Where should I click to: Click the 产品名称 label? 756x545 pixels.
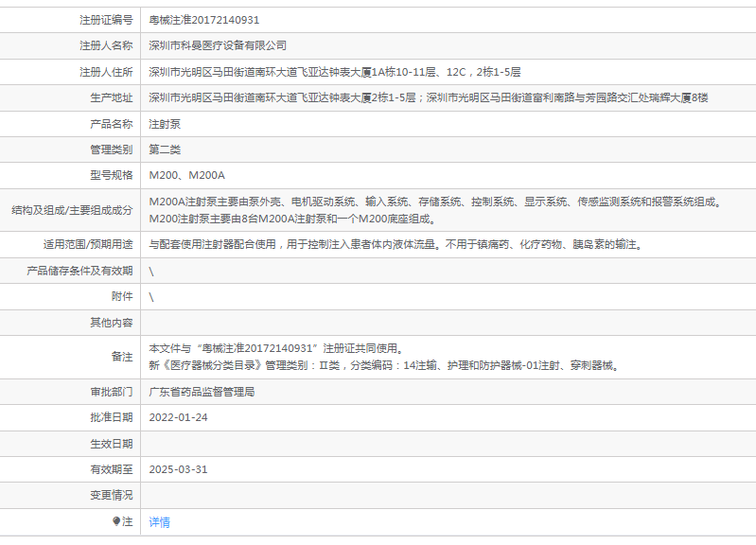pos(112,124)
